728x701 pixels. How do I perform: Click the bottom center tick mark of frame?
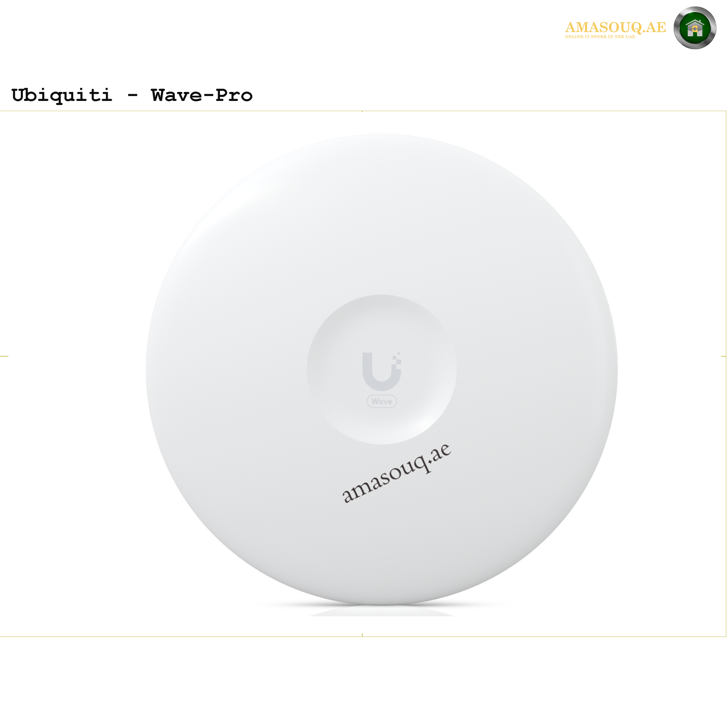362,635
